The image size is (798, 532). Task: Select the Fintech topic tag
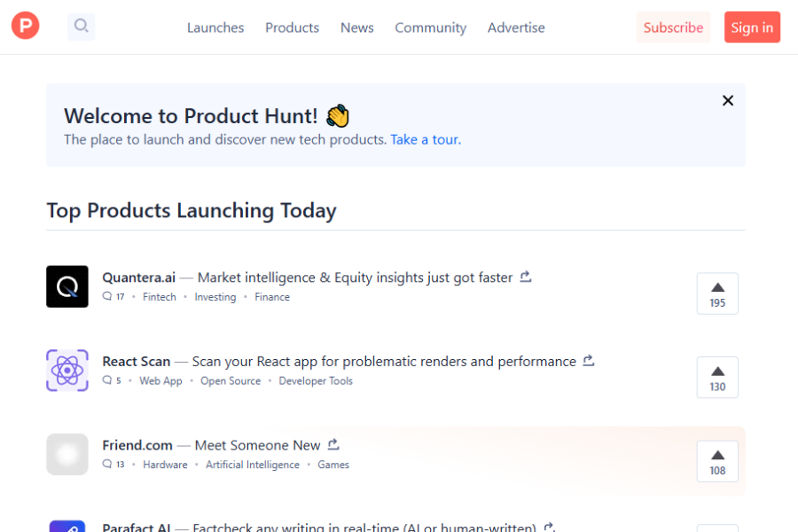pos(160,297)
